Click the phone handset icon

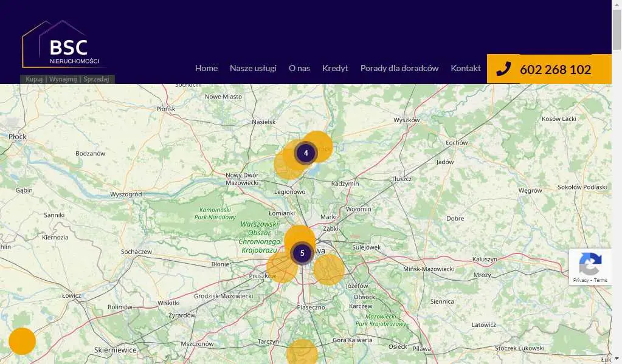click(503, 69)
